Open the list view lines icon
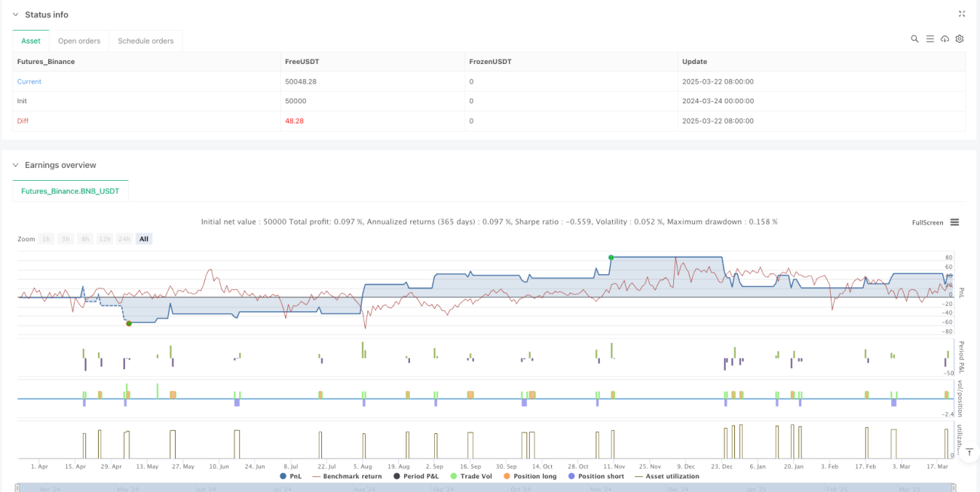 (x=929, y=38)
